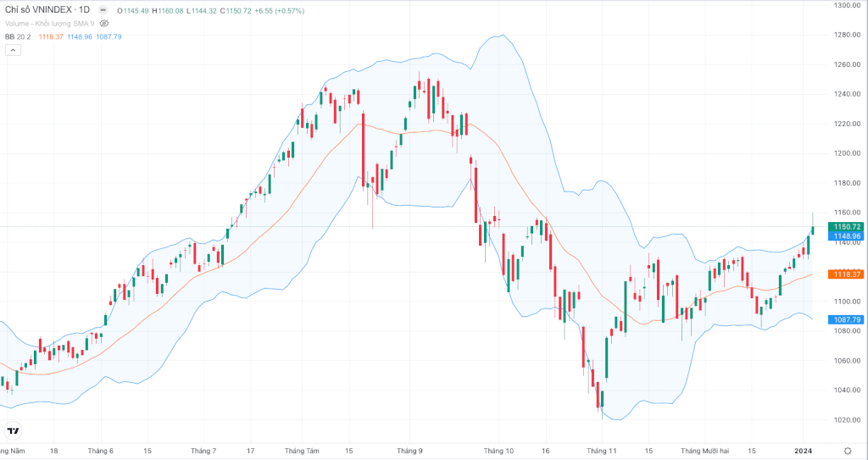The height and width of the screenshot is (460, 868).
Task: Click the Tháng Tám time axis label
Action: [x=302, y=452]
